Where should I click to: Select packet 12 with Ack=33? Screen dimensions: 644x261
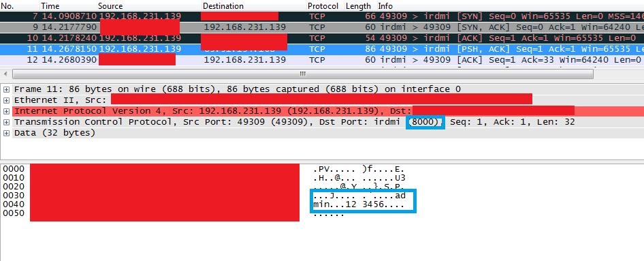pyautogui.click(x=322, y=60)
